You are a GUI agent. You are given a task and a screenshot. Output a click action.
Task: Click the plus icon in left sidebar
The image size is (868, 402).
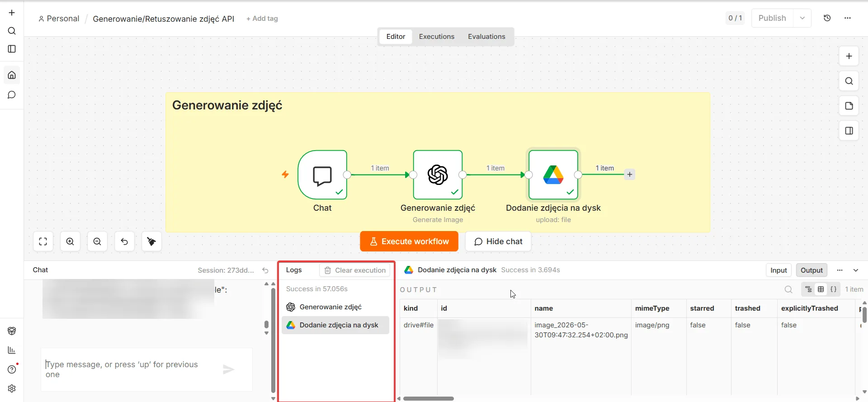tap(12, 13)
